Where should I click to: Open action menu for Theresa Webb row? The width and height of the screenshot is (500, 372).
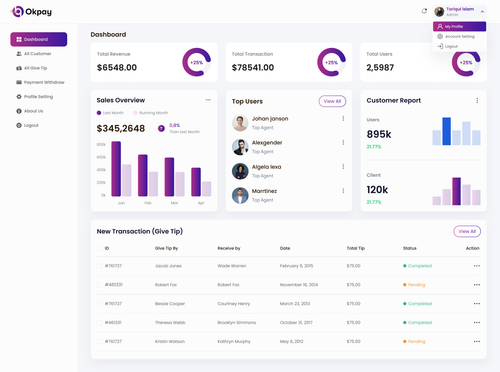(477, 323)
